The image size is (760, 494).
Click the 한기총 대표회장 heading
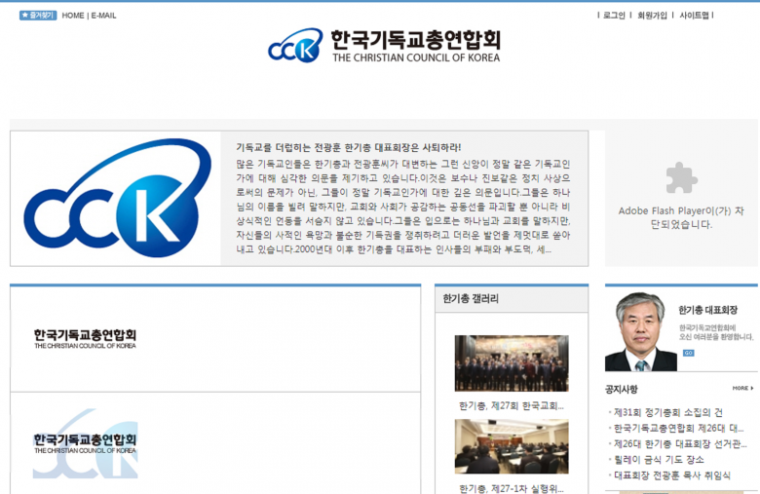(x=708, y=310)
